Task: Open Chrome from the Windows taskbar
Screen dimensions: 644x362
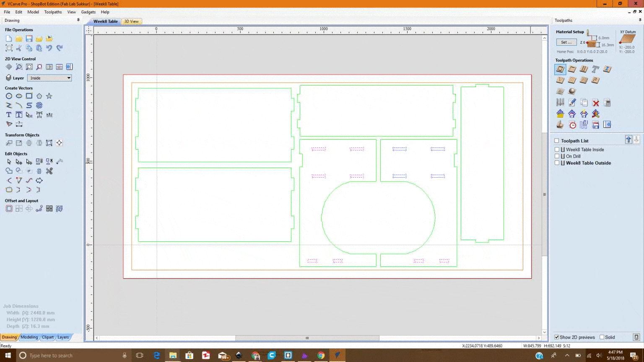Action: (321, 355)
